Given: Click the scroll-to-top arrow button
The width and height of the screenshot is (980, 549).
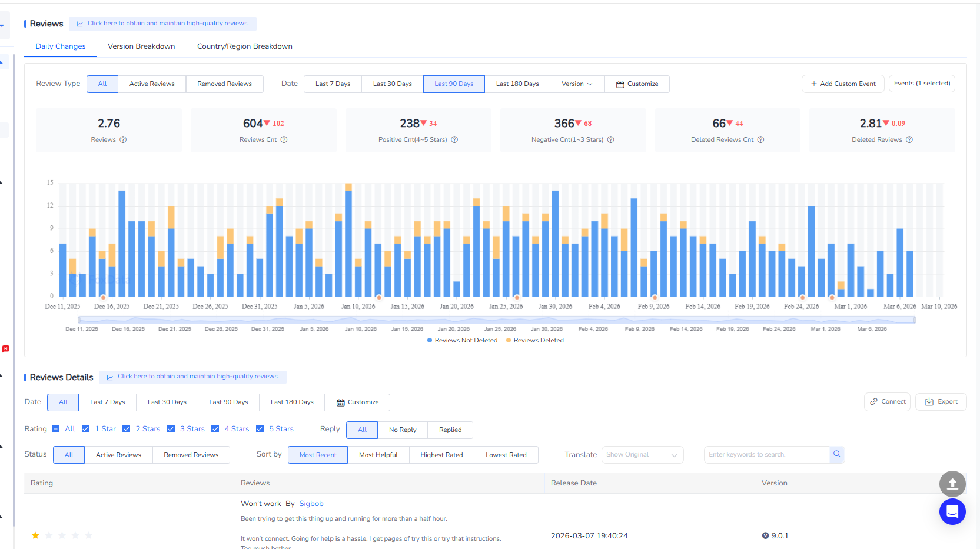Looking at the screenshot, I should pos(952,484).
